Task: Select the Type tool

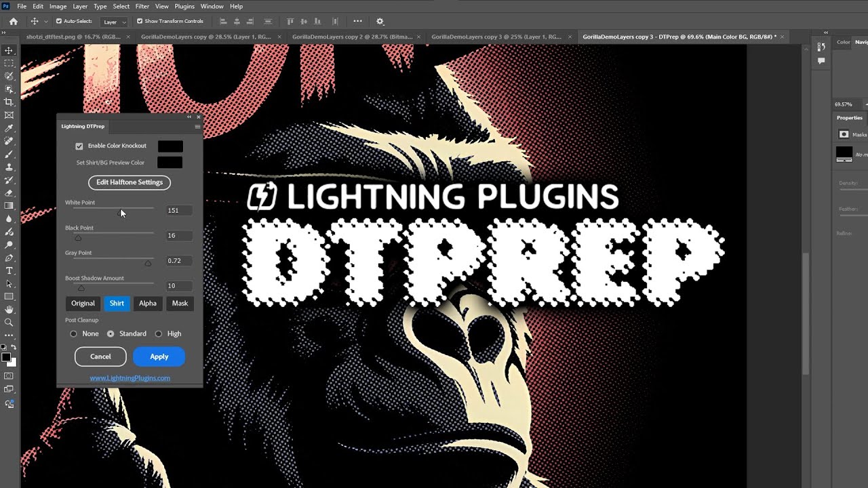Action: 9,271
